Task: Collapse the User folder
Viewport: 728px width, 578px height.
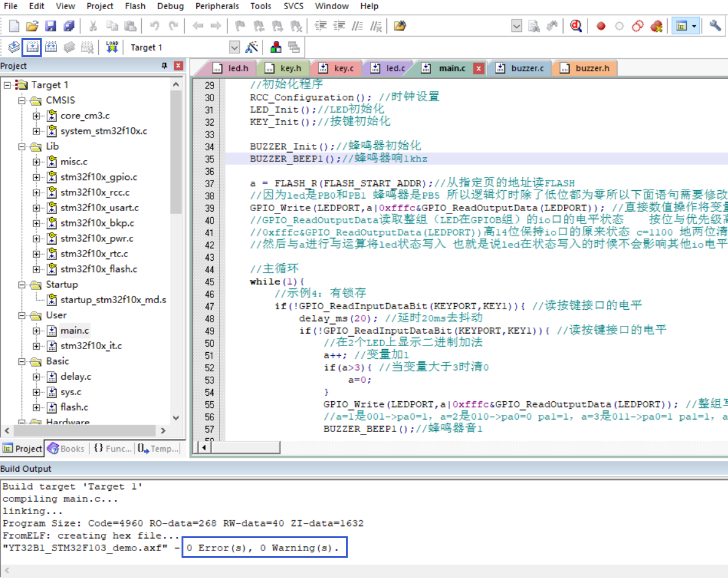Action: pyautogui.click(x=22, y=315)
